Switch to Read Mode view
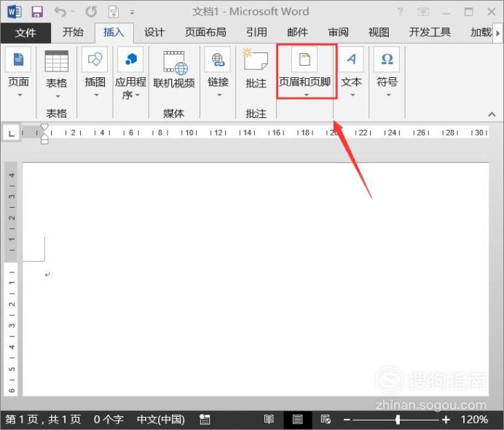The width and height of the screenshot is (504, 430). tap(269, 419)
